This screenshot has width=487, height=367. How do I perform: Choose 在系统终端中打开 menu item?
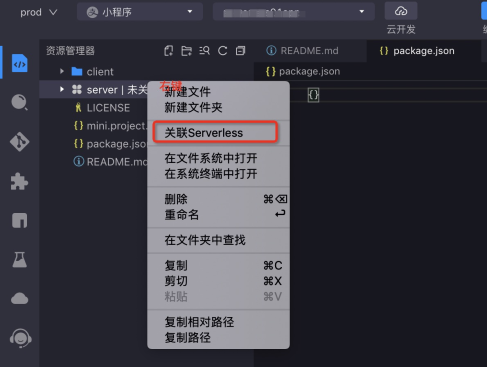[218, 174]
